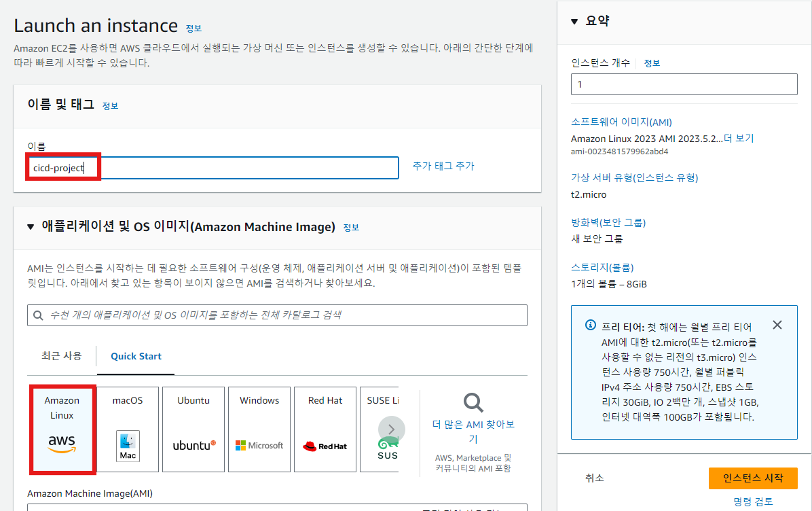Click the search icon in catalog search box

pos(38,315)
